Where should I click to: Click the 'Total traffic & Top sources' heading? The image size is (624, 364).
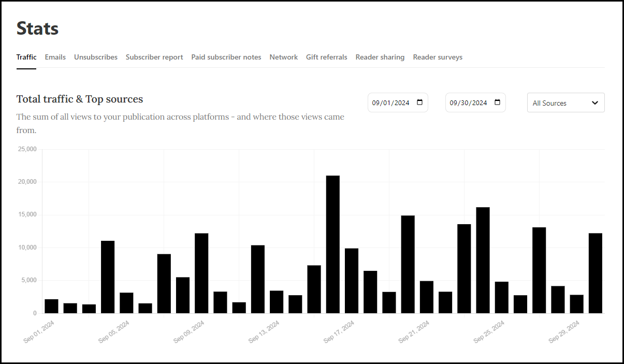pos(80,99)
